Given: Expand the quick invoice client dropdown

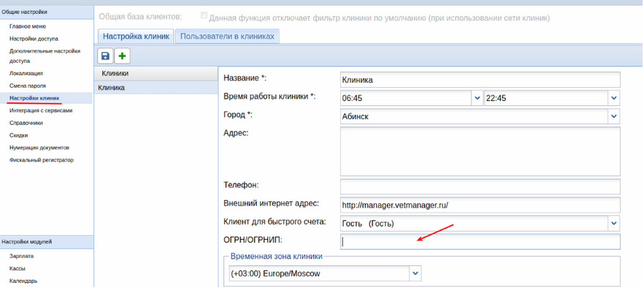Looking at the screenshot, I should (x=613, y=224).
